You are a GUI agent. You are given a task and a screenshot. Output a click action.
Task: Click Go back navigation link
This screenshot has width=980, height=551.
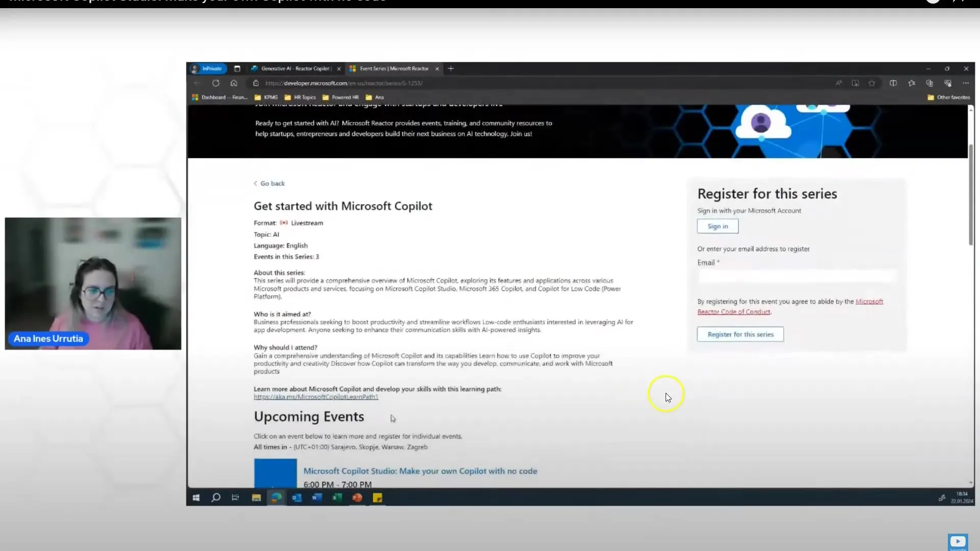tap(268, 183)
